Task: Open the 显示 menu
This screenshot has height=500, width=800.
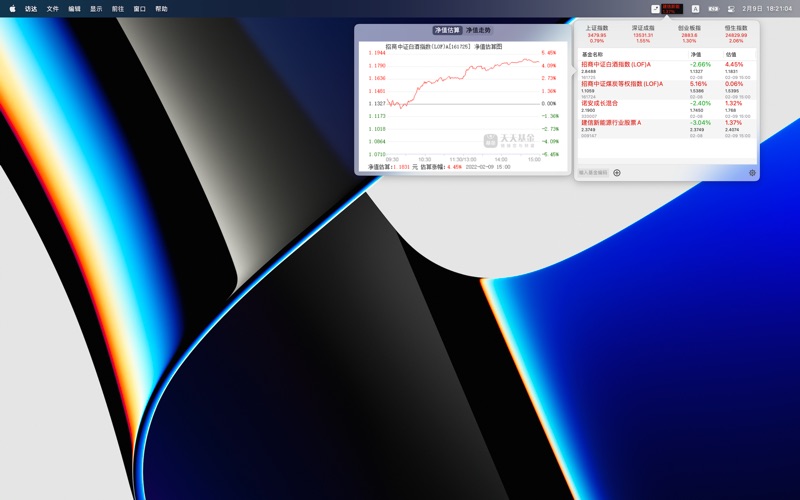Action: point(96,9)
